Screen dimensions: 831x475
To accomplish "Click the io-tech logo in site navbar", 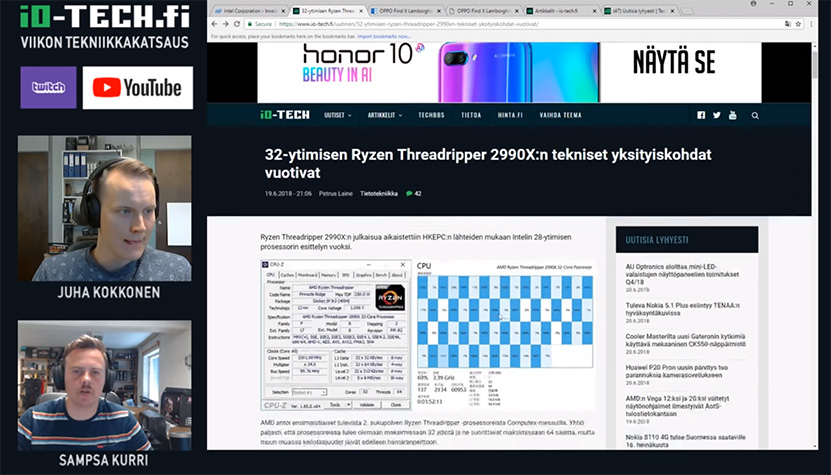I will pyautogui.click(x=285, y=115).
